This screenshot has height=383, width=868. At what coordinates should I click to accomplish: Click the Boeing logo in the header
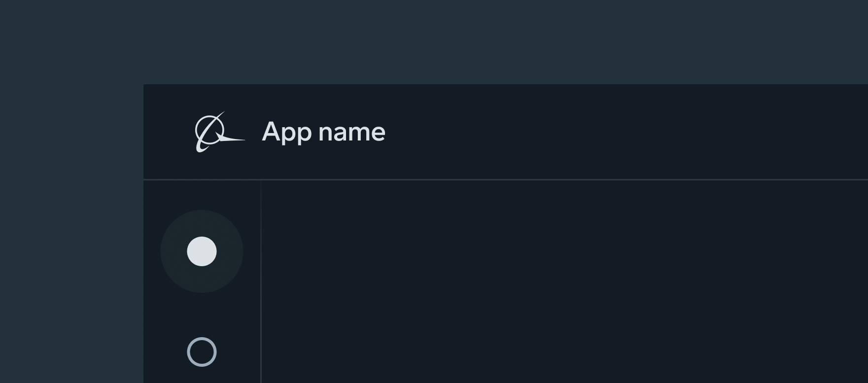[x=219, y=132]
